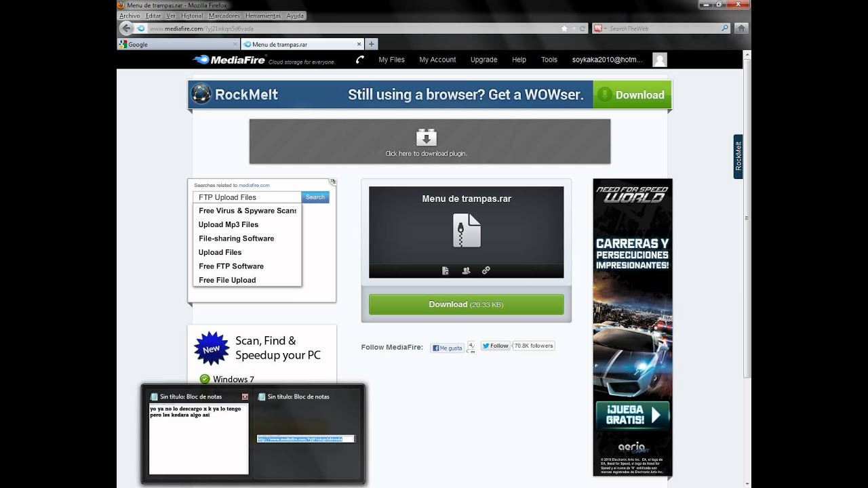Open the Ayuda menu
The image size is (868, 488).
(295, 16)
